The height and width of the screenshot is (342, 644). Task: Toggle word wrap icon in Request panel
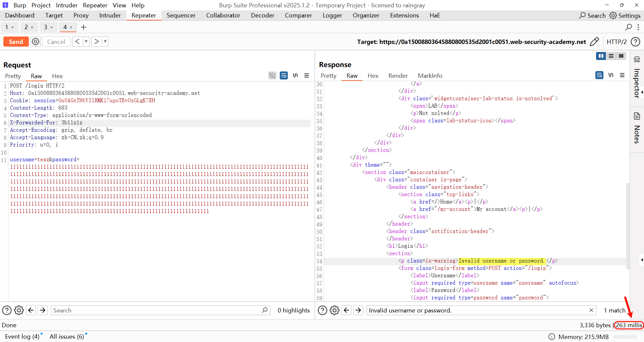pyautogui.click(x=284, y=75)
